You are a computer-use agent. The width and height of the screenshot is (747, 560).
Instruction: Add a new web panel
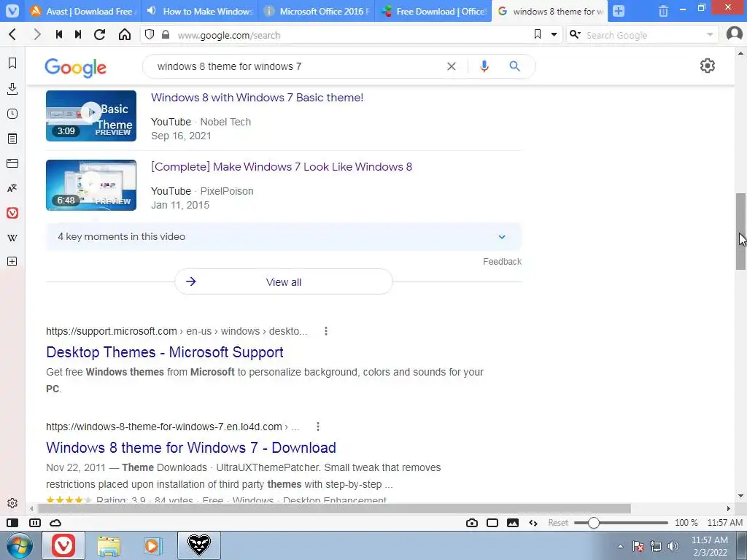coord(12,262)
